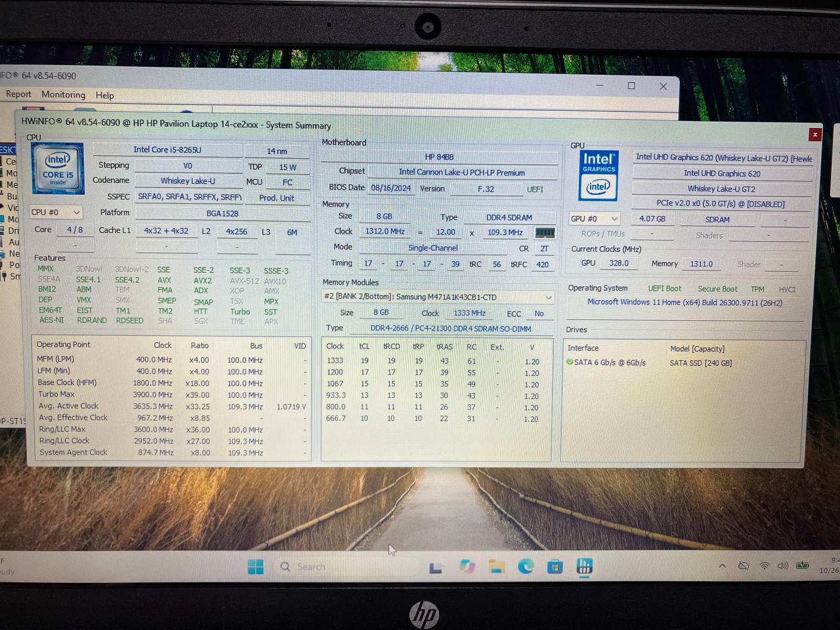Click the HWiNFO taskbar icon
Image resolution: width=840 pixels, height=630 pixels.
tap(584, 566)
